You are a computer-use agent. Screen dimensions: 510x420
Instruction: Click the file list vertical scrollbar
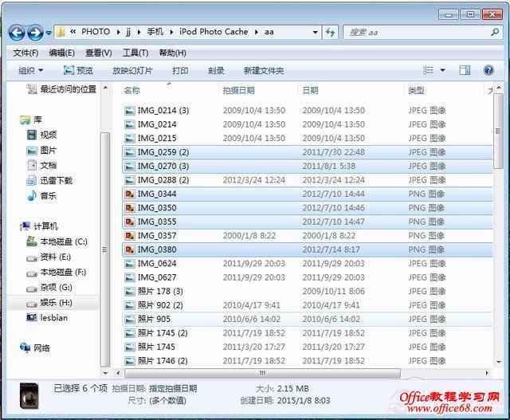click(x=498, y=131)
